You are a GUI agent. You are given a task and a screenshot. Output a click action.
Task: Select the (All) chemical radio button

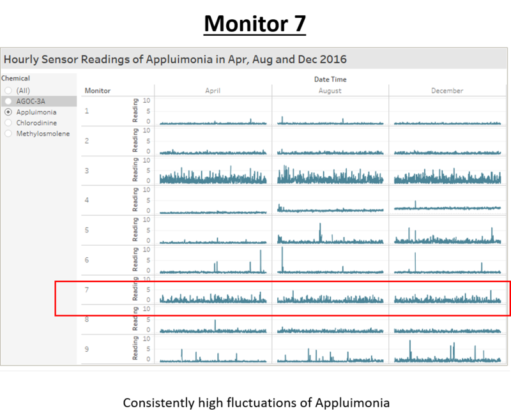coord(8,91)
